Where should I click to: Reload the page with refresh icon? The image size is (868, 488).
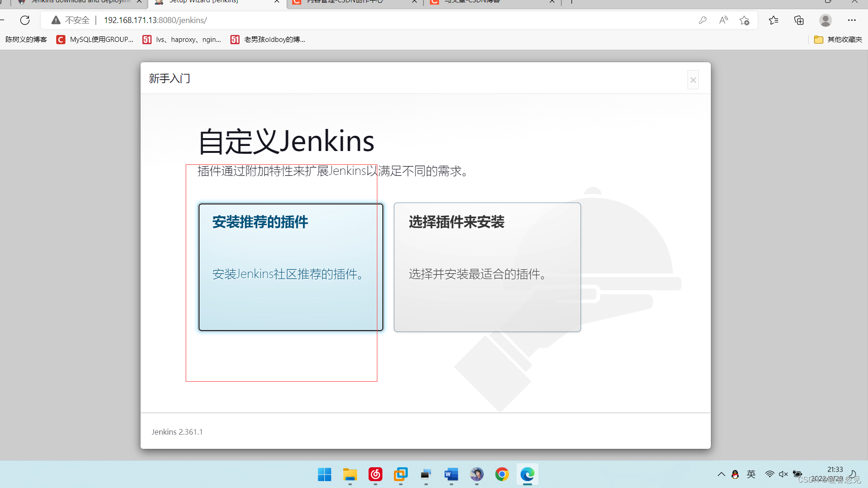tap(25, 20)
